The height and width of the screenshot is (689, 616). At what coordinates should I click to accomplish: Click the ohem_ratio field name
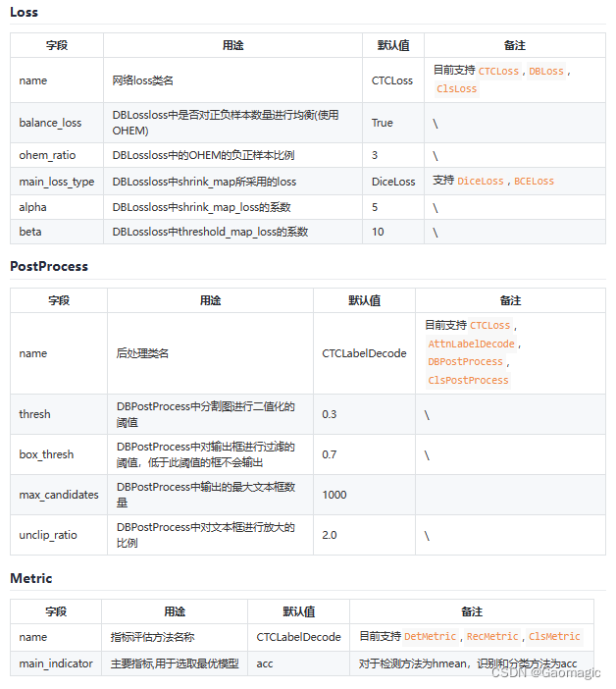click(47, 155)
